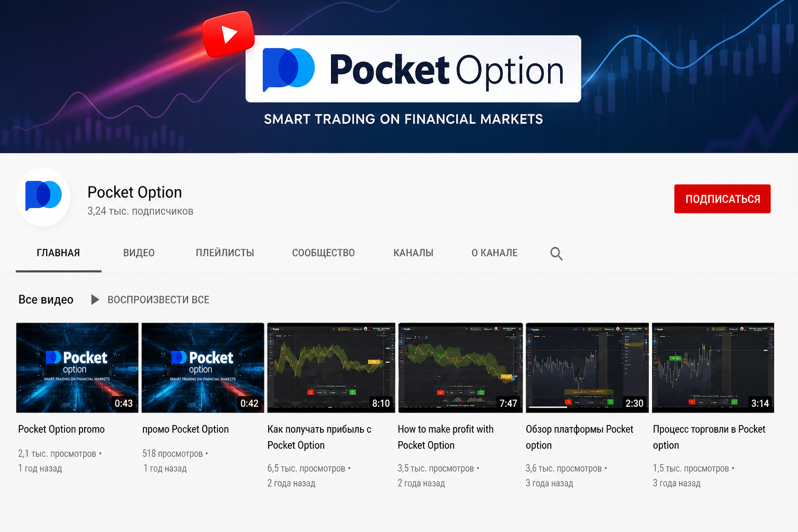Screen dimensions: 798x532
Task: Click the 1,5 тыс. просмотров view count
Action: 691,468
